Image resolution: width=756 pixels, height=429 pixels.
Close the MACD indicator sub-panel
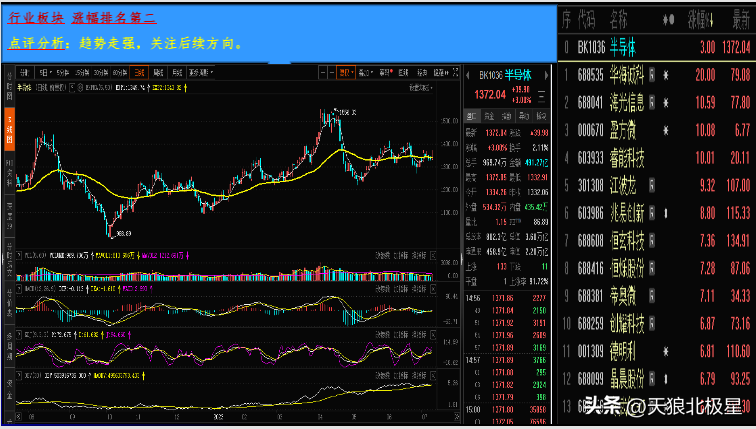coord(433,289)
